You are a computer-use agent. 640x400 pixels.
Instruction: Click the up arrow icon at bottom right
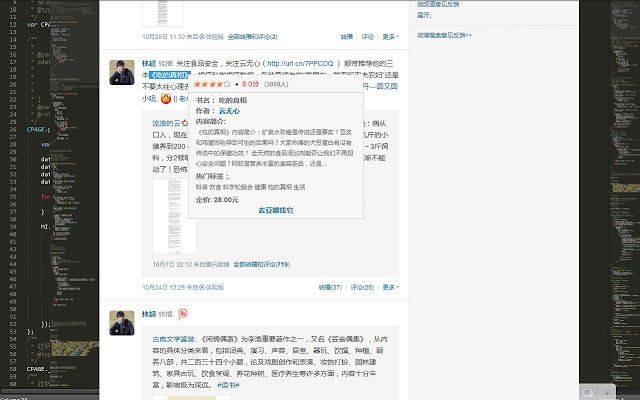[607, 393]
